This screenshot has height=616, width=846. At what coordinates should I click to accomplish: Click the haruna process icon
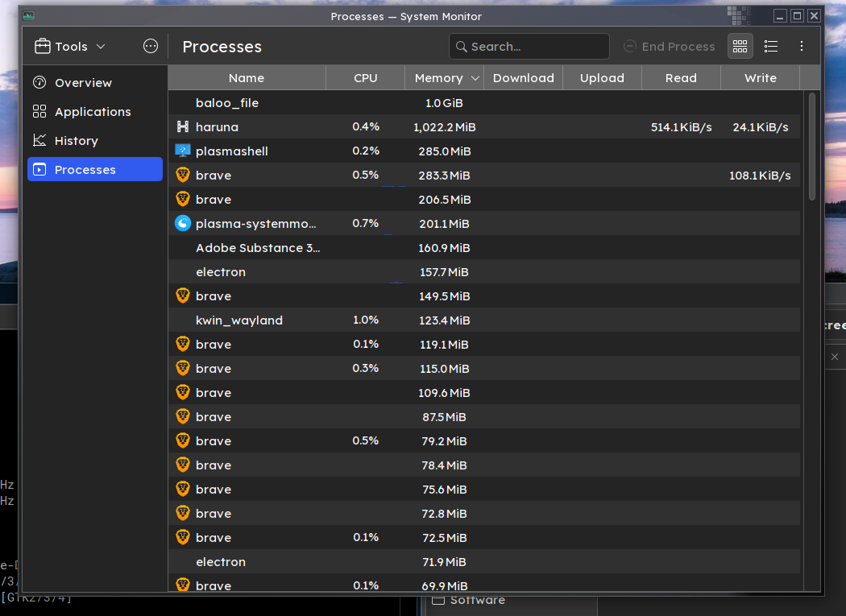tap(183, 126)
